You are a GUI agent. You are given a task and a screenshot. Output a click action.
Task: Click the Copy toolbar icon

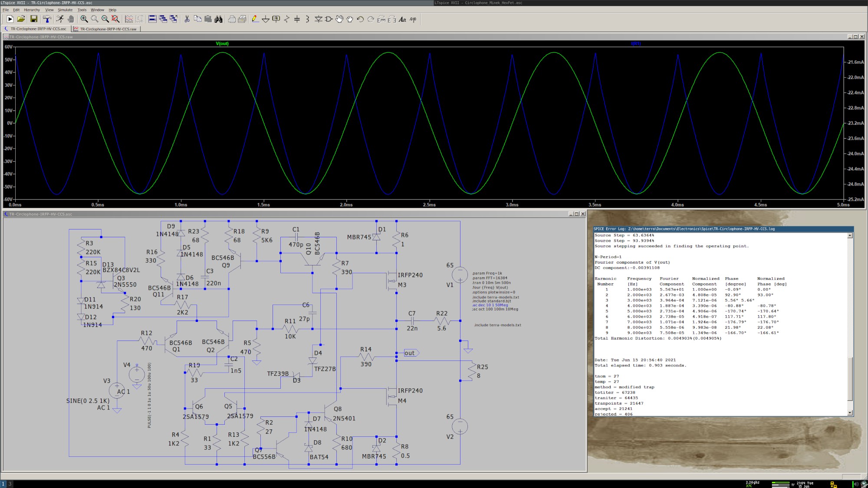point(197,19)
